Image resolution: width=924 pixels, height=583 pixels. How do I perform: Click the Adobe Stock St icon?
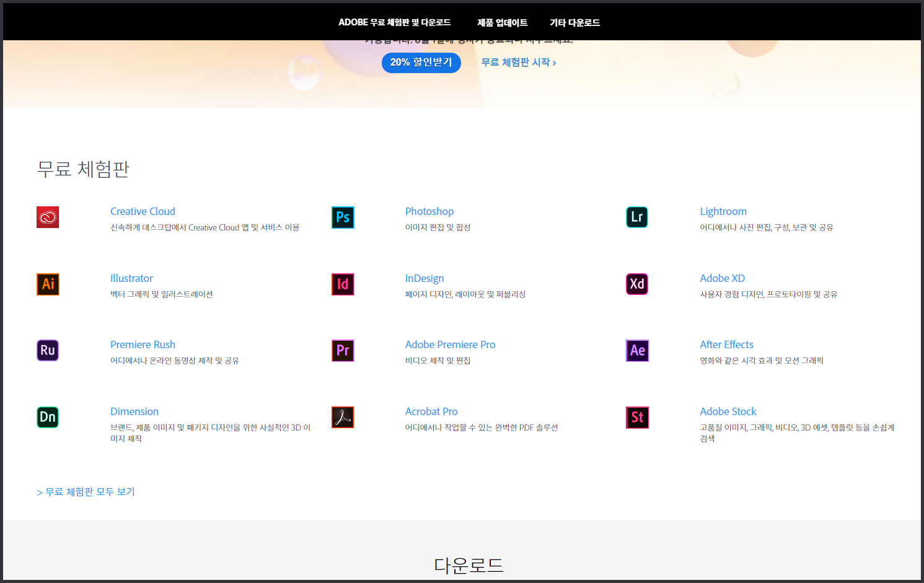[x=637, y=418]
